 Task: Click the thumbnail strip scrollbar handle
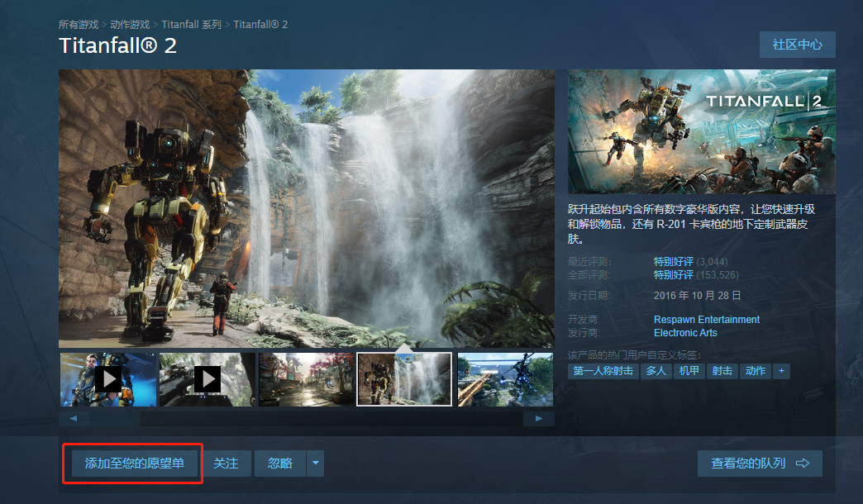pos(114,419)
